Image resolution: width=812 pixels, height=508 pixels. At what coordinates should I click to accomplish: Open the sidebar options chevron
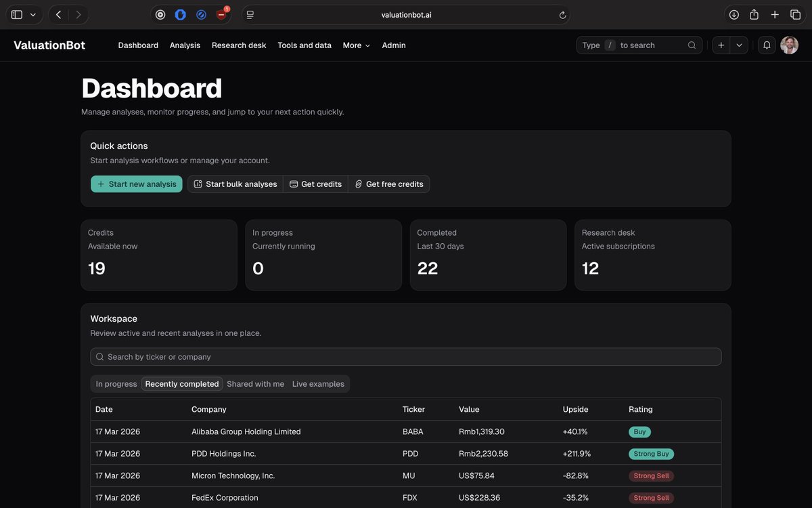(x=33, y=14)
